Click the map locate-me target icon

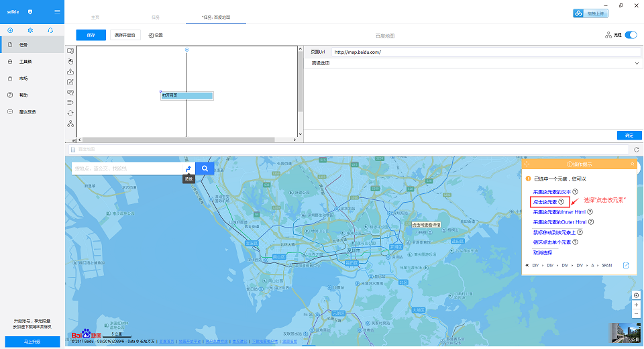coord(636,295)
